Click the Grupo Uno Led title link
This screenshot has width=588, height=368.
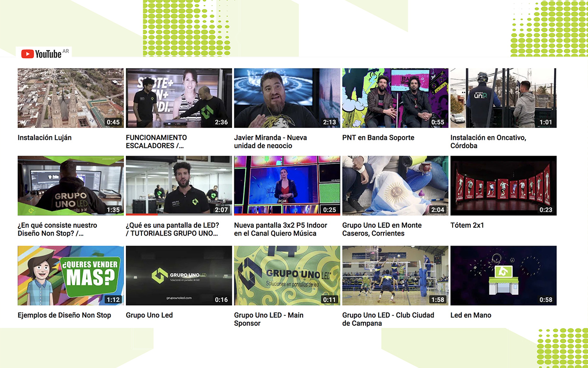click(x=149, y=315)
